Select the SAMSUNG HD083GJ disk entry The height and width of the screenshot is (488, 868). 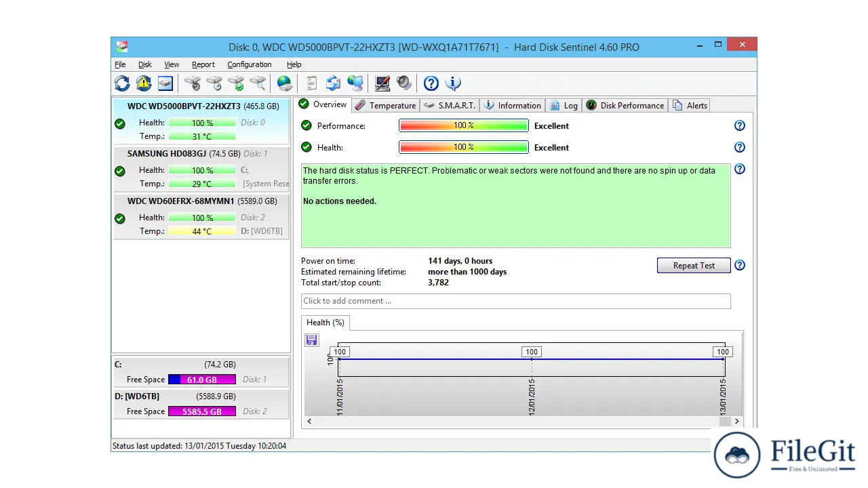[x=201, y=169]
